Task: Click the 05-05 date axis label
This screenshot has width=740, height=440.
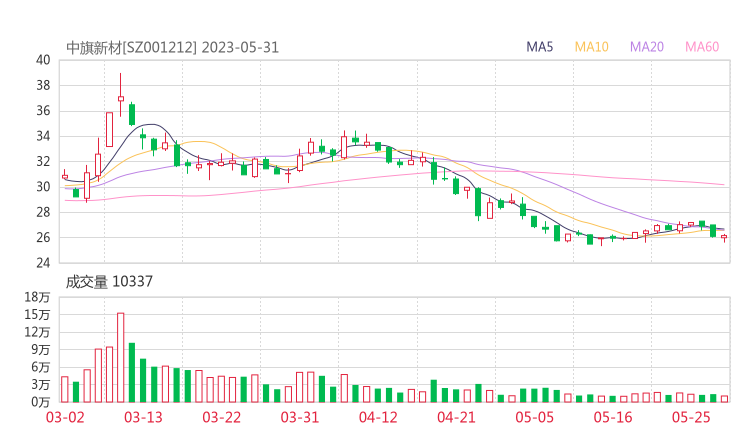Action: click(534, 417)
